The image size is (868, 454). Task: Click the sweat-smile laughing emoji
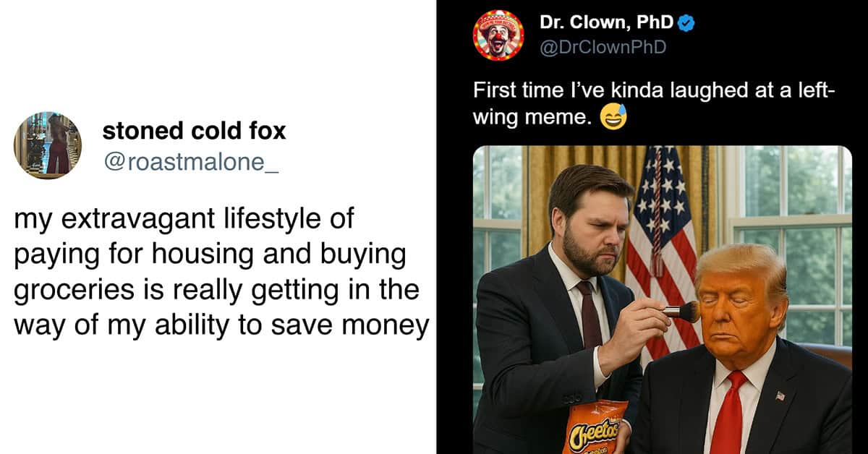pos(613,116)
